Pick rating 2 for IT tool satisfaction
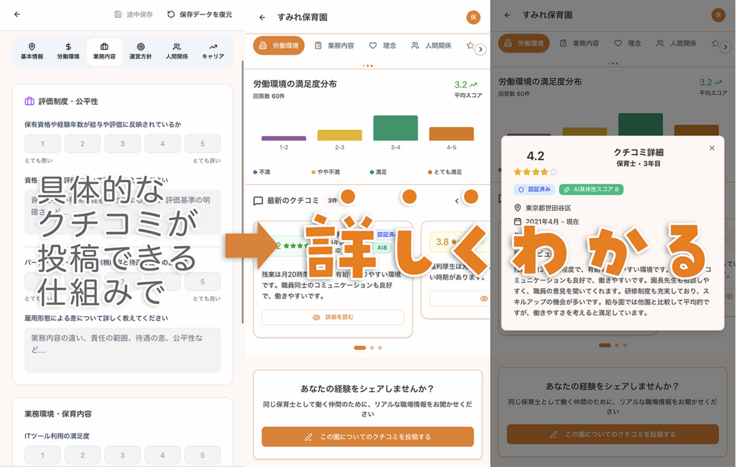736x467 pixels. click(82, 455)
